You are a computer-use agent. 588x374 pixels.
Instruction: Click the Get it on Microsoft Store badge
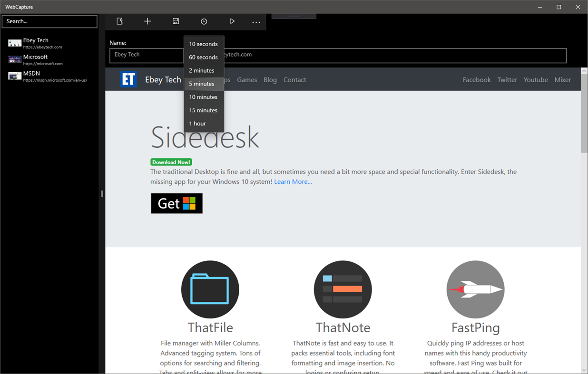pyautogui.click(x=176, y=203)
